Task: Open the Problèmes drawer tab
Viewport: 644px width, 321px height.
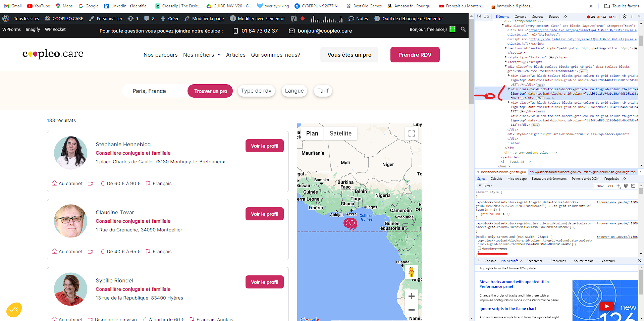Action: click(558, 261)
